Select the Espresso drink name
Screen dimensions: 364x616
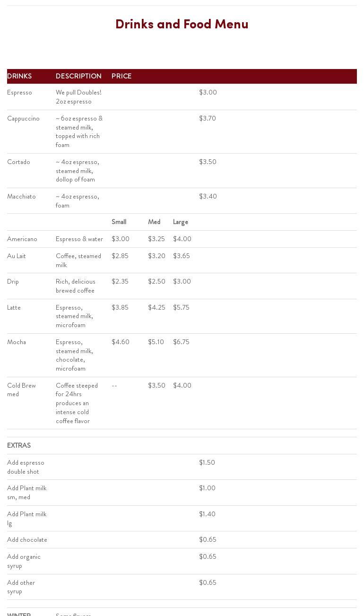[x=19, y=92]
